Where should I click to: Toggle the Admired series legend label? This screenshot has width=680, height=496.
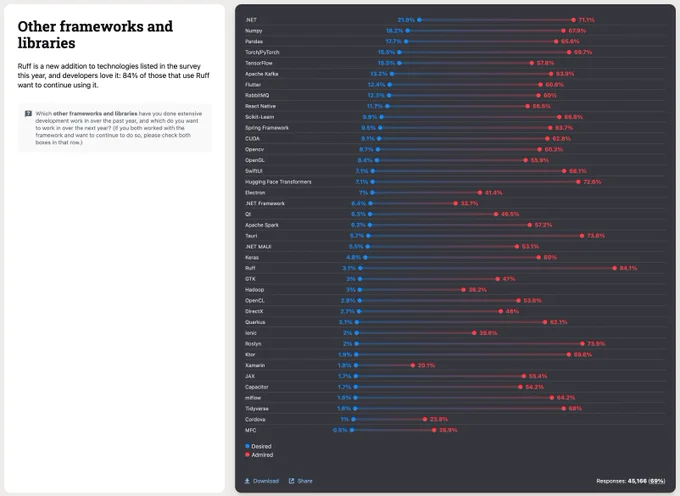coord(262,455)
